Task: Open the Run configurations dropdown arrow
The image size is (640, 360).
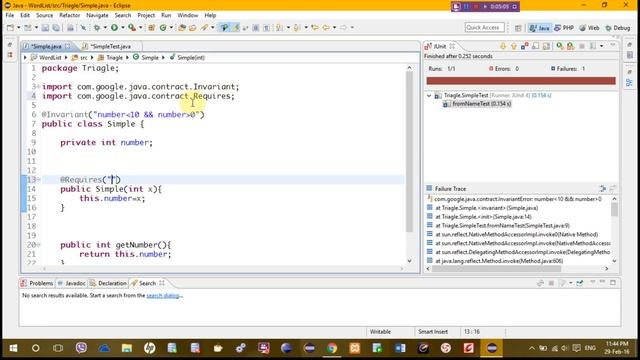Action: click(x=122, y=28)
